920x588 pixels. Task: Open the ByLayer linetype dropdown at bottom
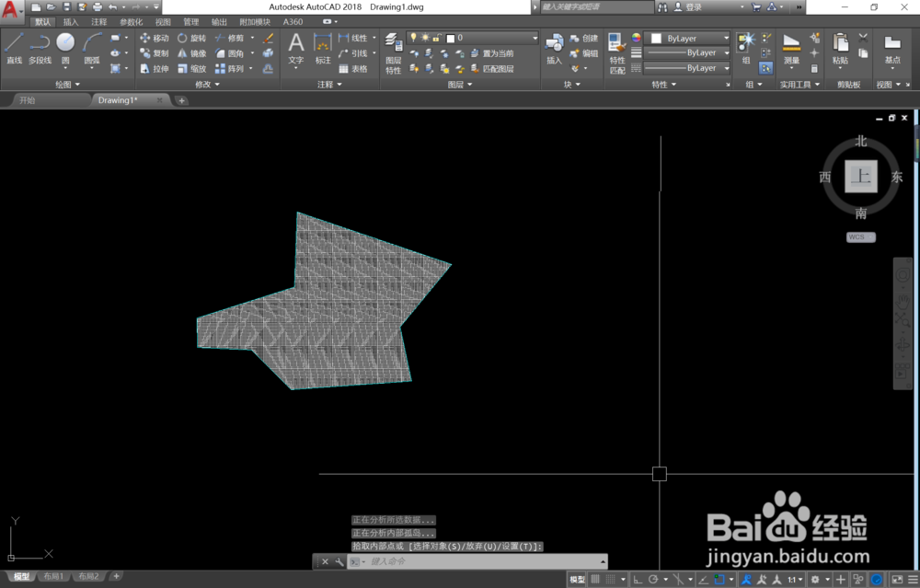pyautogui.click(x=687, y=69)
